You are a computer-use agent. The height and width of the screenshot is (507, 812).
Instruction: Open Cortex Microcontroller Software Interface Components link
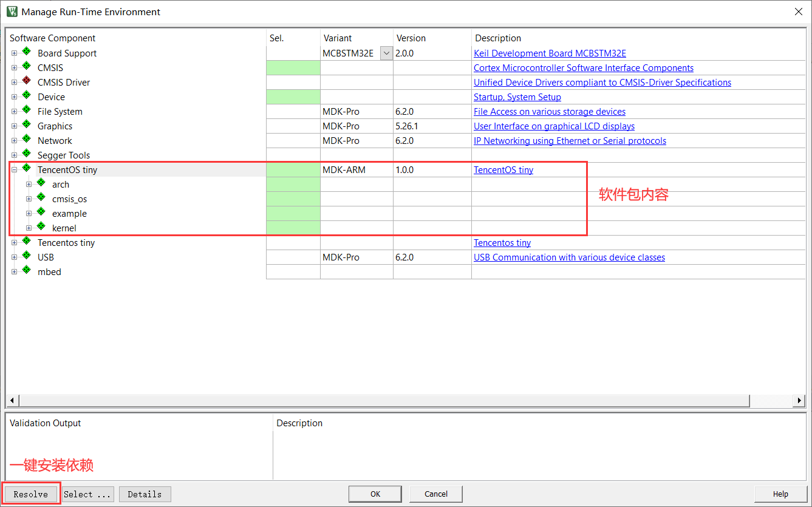click(x=584, y=68)
